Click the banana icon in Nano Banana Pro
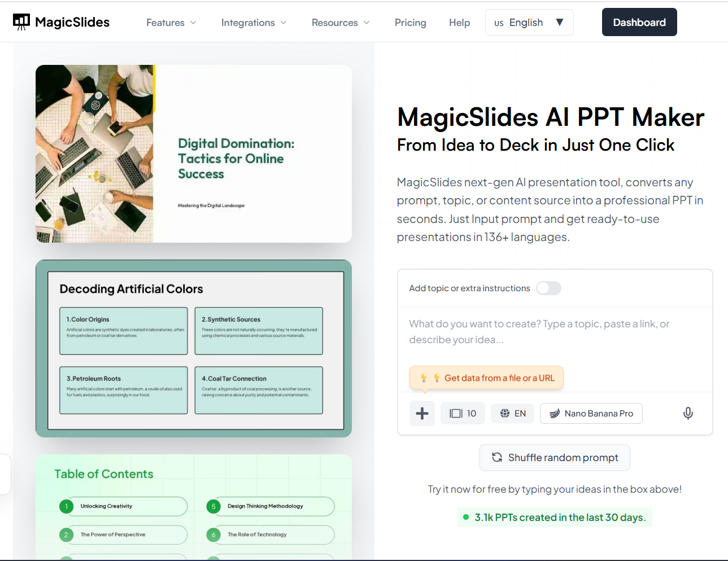The height and width of the screenshot is (561, 728). click(555, 414)
